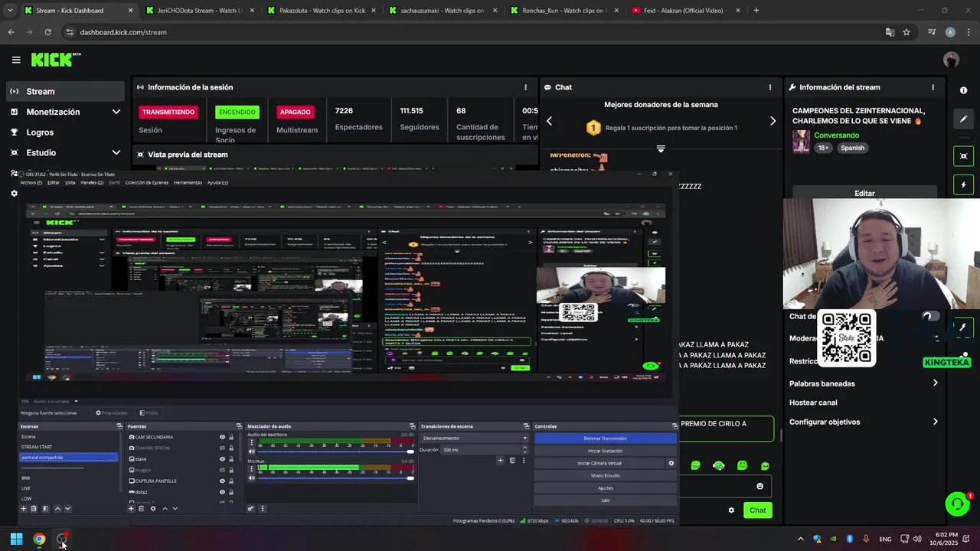Open OBS Colección de Escenas menu

(146, 183)
